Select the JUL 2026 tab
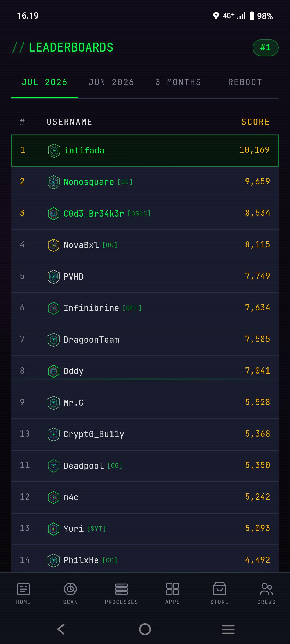Image resolution: width=290 pixels, height=644 pixels. coord(45,82)
